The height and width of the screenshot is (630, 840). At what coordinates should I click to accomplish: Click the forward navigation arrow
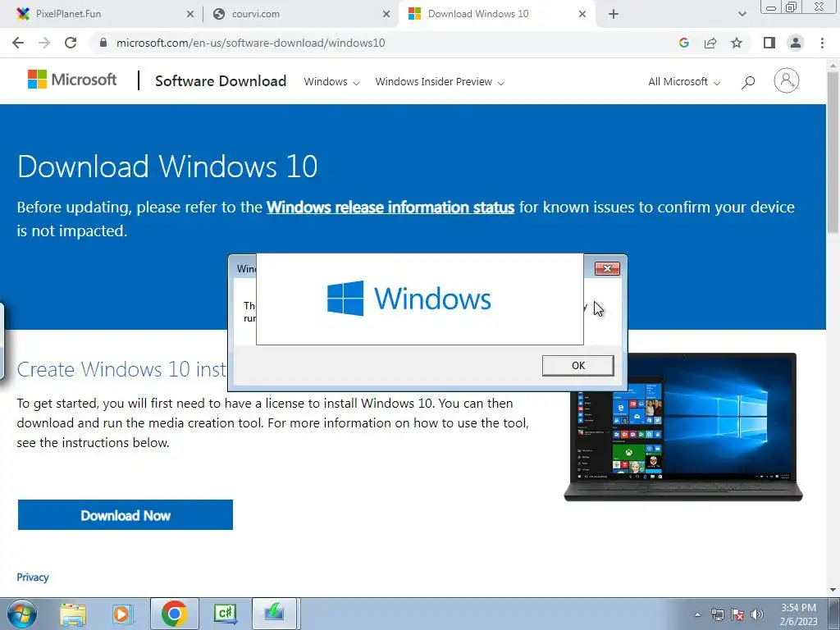(x=44, y=43)
